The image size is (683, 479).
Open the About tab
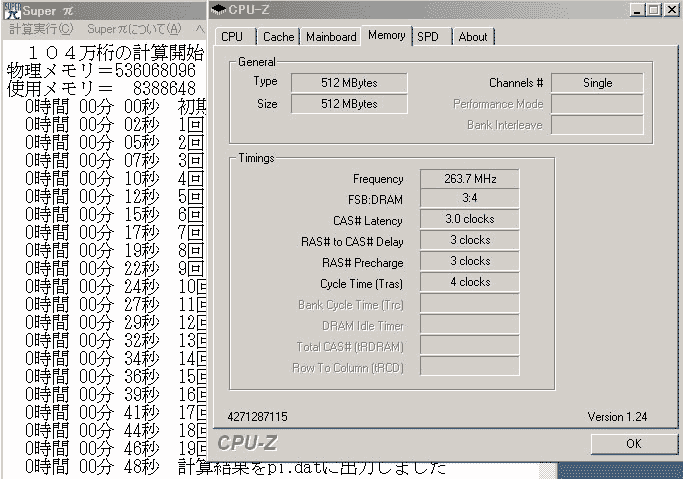click(473, 37)
